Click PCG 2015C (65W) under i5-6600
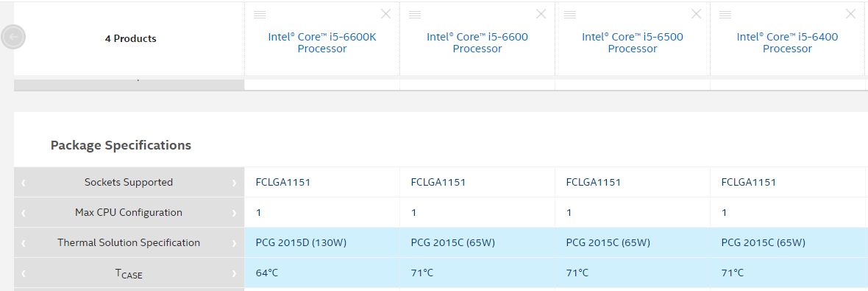Image resolution: width=868 pixels, height=291 pixels. tap(453, 243)
